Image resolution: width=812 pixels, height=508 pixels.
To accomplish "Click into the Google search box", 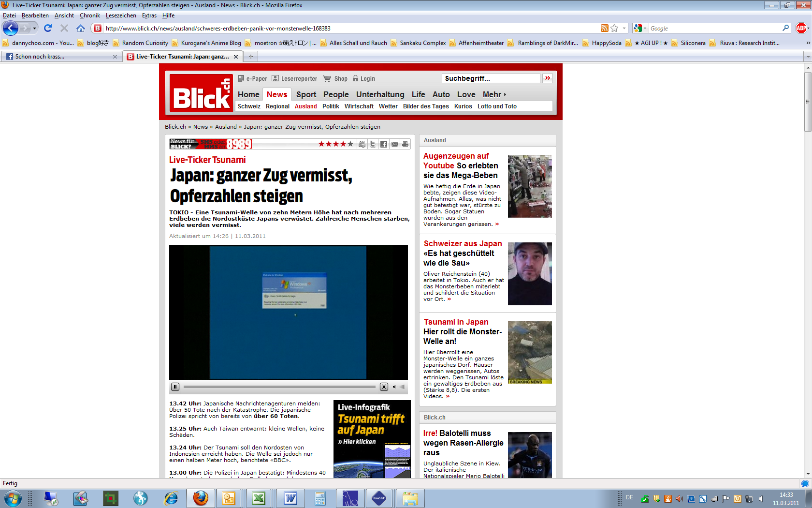I will [714, 28].
